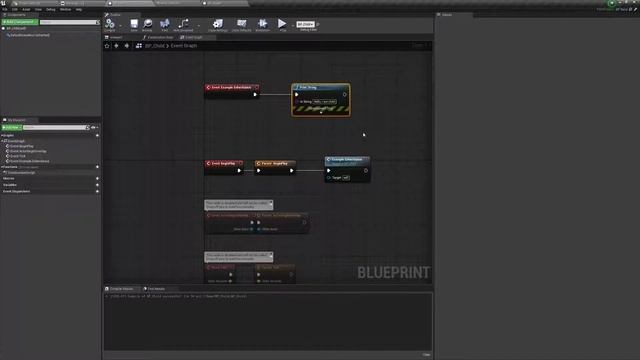The height and width of the screenshot is (360, 640).
Task: Navigate forward in graph history
Action: point(127,46)
